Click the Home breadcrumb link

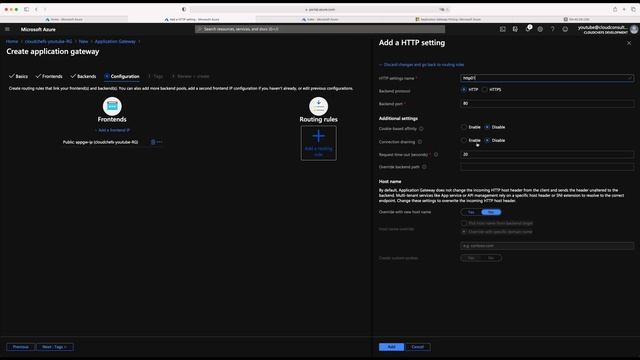click(12, 42)
